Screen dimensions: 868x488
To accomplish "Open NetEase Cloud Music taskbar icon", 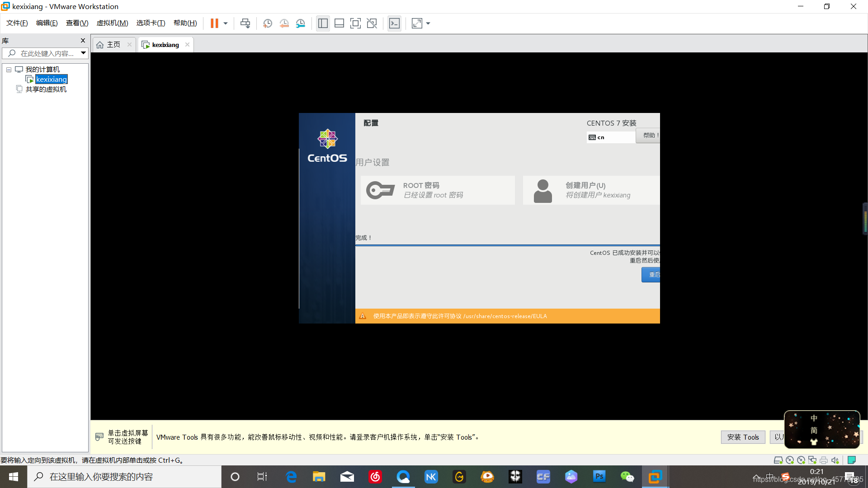I will 375,477.
